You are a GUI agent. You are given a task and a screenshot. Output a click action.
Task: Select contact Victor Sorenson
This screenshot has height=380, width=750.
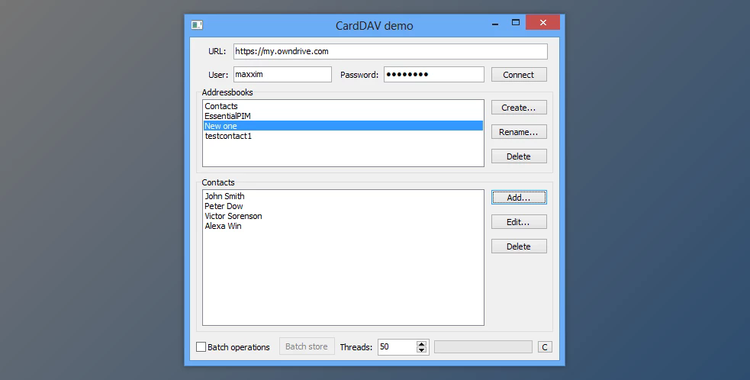pos(343,216)
